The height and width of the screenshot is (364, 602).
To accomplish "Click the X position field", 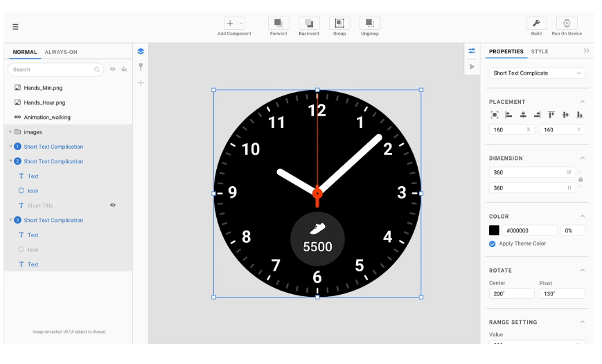I will (512, 129).
